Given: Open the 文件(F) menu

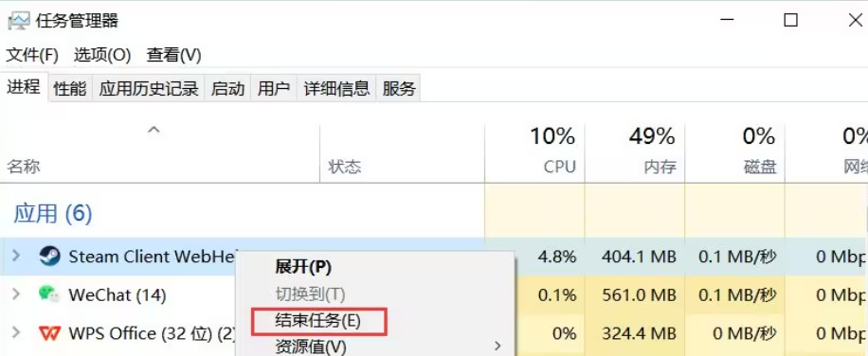Looking at the screenshot, I should (x=32, y=55).
